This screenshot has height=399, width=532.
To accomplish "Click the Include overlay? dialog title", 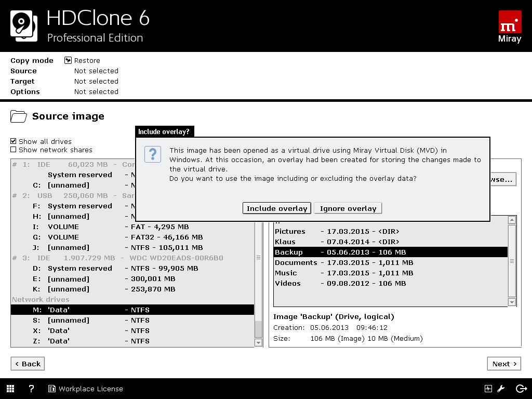I will pyautogui.click(x=164, y=131).
